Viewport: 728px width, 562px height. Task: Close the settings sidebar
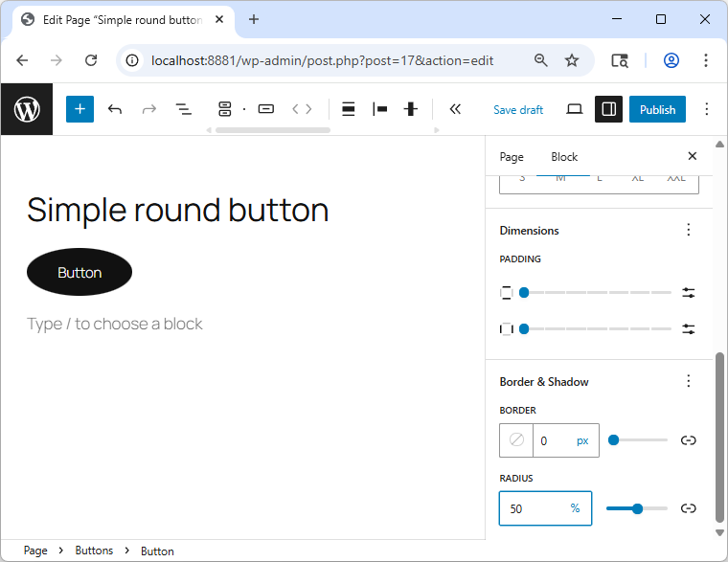coord(693,156)
